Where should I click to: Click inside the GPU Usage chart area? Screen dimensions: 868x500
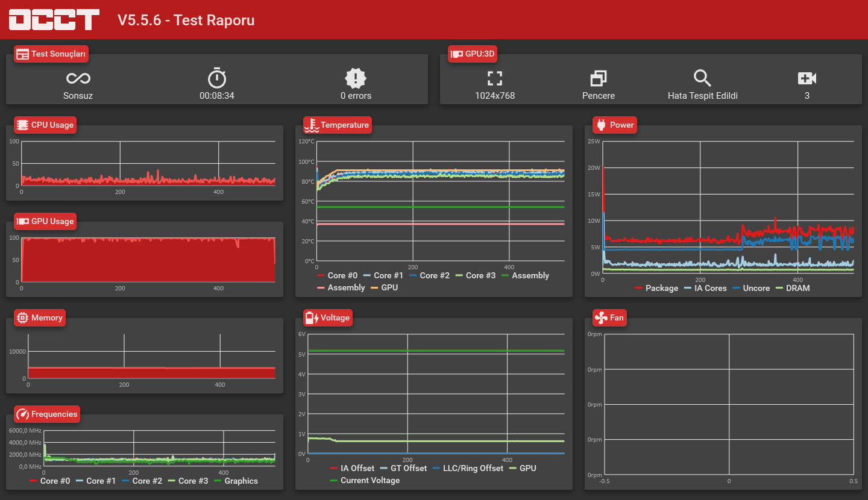[148, 260]
